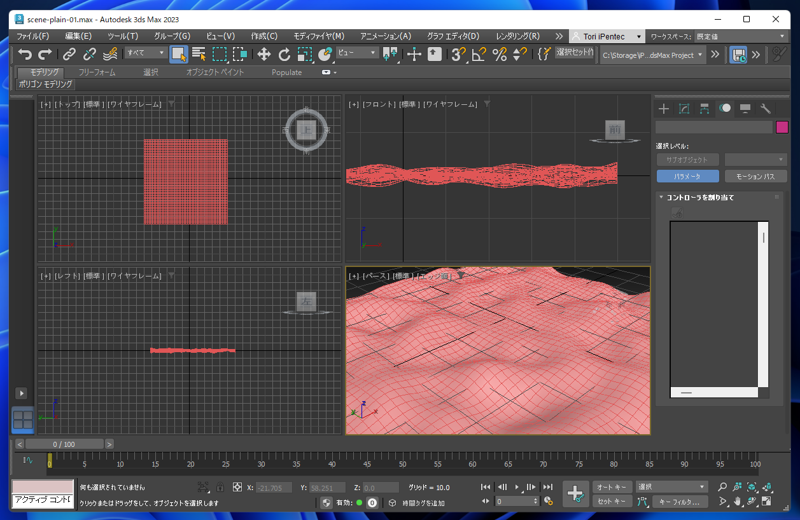Image resolution: width=800 pixels, height=520 pixels.
Task: Activate the Select and Move tool
Action: click(x=264, y=54)
